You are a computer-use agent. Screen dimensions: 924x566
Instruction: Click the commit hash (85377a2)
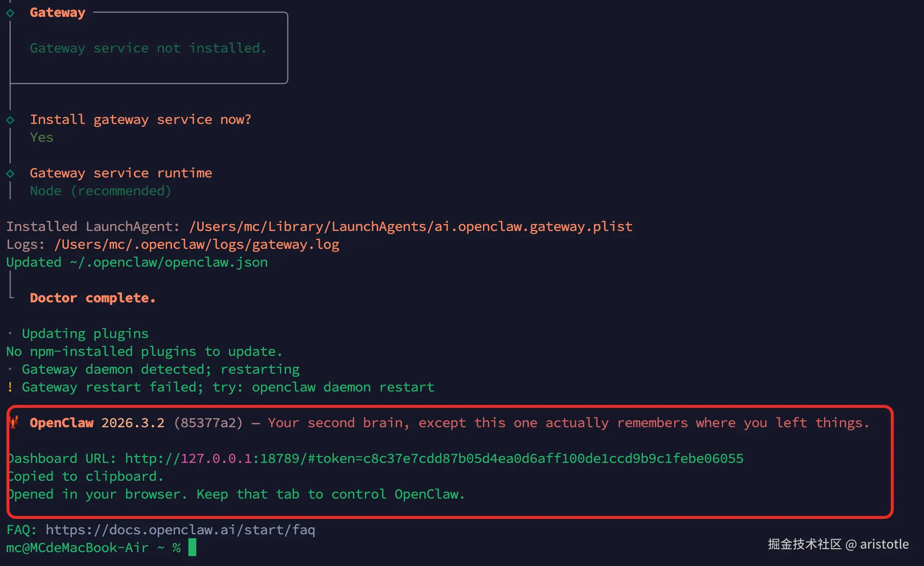pos(208,423)
